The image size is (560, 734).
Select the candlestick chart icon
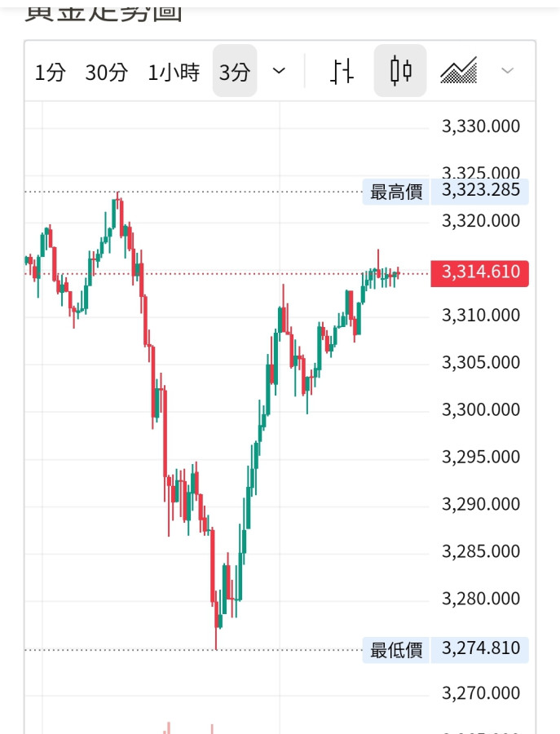400,72
